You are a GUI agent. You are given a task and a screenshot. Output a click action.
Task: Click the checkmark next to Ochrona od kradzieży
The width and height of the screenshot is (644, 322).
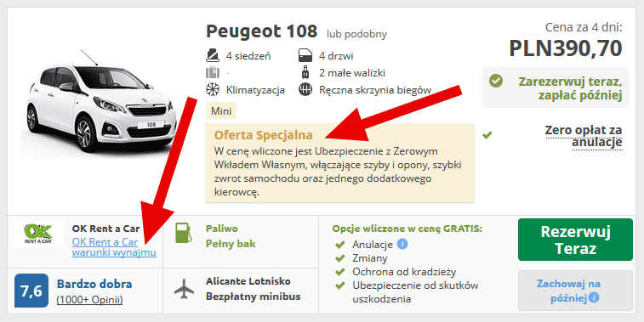coord(339,272)
